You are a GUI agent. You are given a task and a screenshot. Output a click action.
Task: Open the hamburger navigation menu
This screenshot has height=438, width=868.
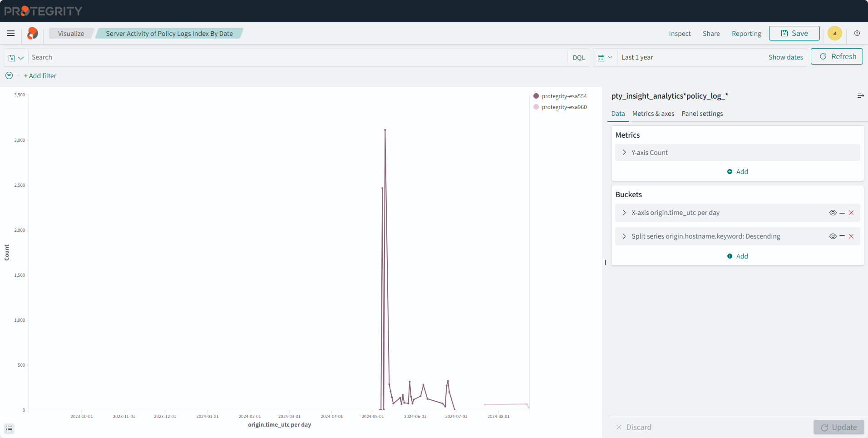point(11,33)
